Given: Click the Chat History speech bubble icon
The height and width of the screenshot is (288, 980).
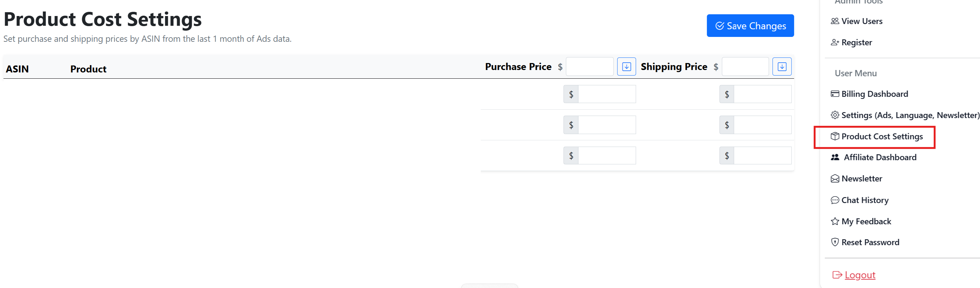Looking at the screenshot, I should coord(835,200).
